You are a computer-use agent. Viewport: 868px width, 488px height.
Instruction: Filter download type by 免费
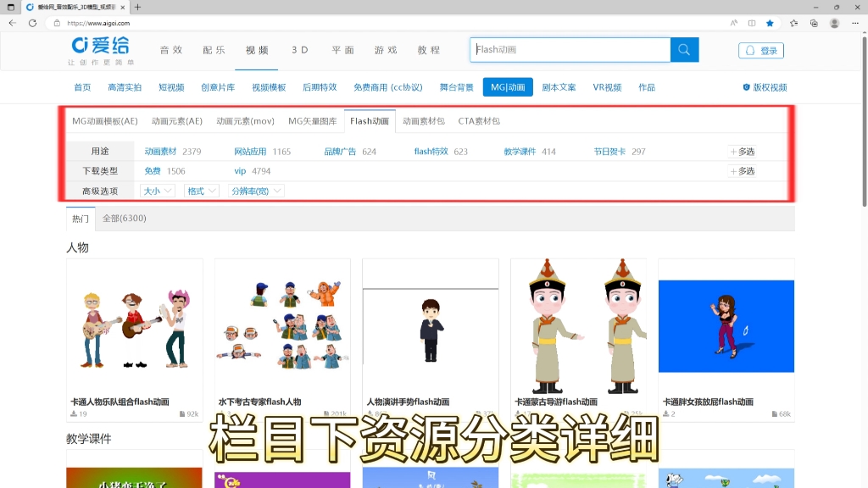pos(153,171)
